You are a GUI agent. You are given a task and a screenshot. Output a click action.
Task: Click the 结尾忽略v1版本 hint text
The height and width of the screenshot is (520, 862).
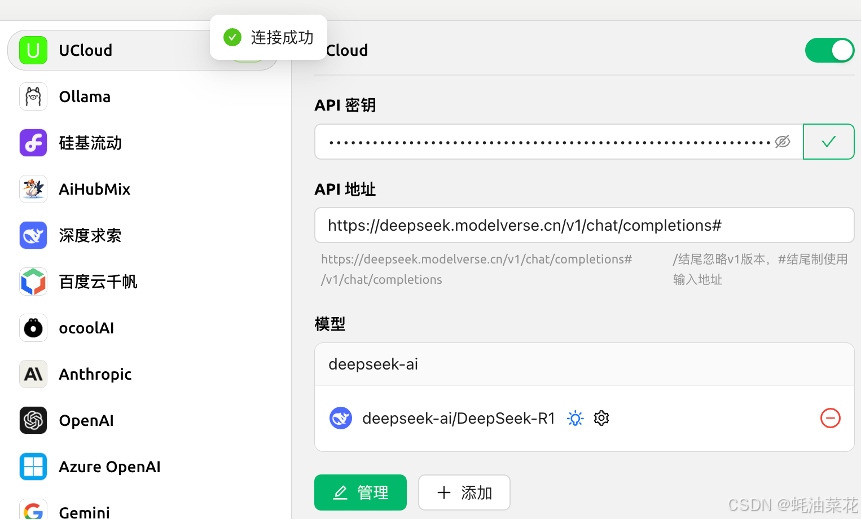pos(760,269)
